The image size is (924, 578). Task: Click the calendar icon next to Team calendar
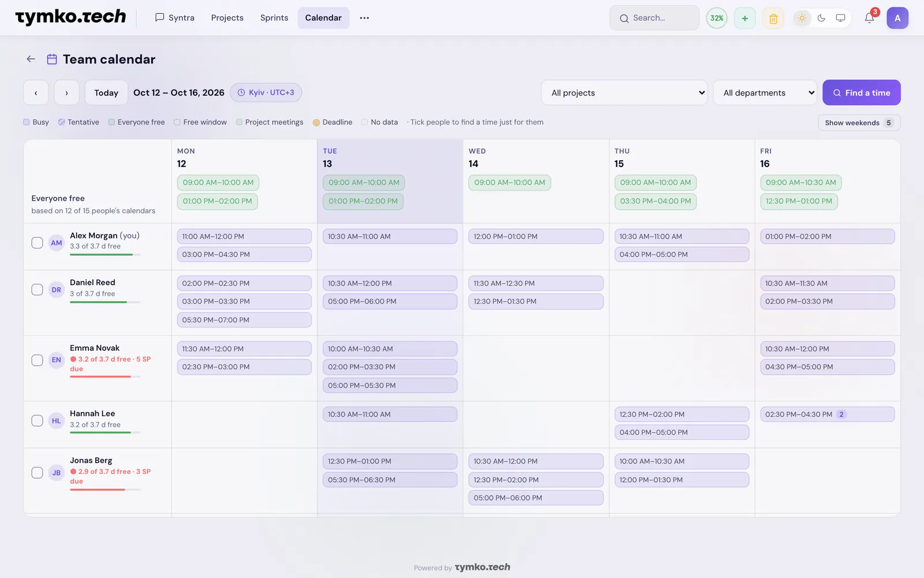pos(52,59)
